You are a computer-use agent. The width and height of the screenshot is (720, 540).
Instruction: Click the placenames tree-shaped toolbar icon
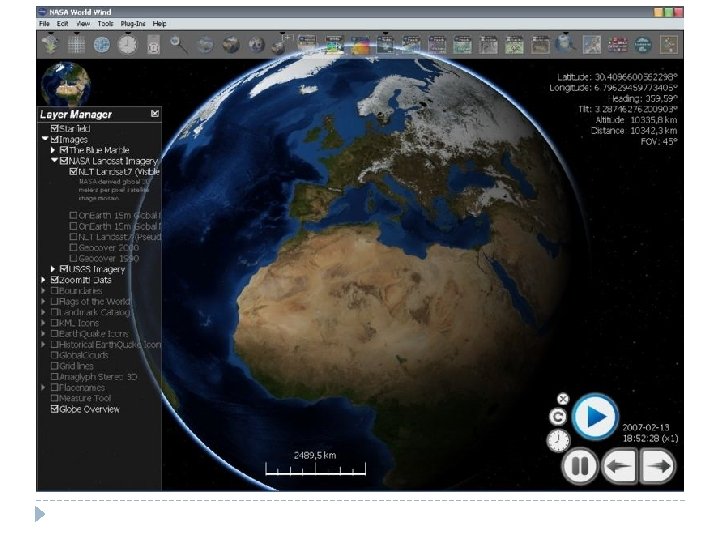[x=50, y=45]
